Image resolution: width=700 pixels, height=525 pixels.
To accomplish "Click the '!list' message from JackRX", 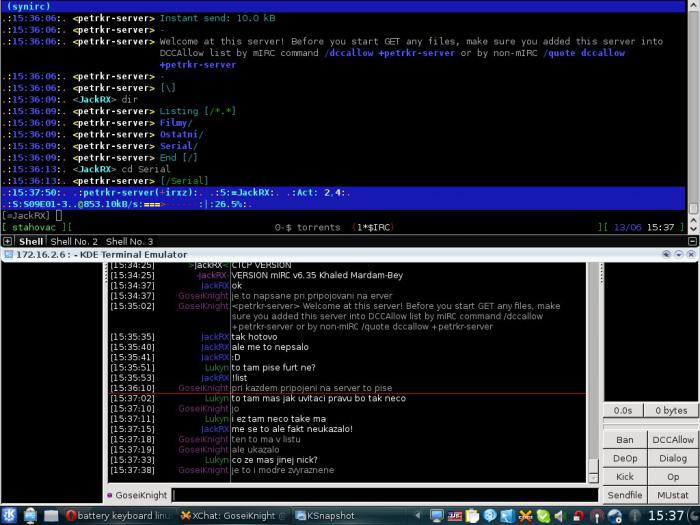I will pos(239,378).
